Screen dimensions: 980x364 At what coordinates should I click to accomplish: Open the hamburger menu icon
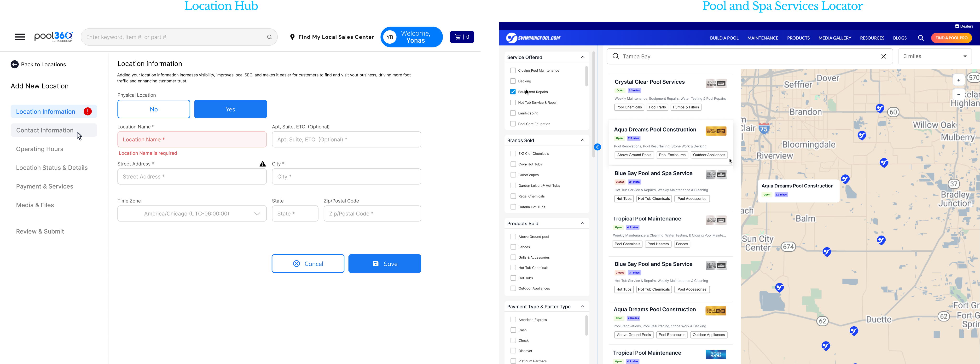click(x=20, y=37)
